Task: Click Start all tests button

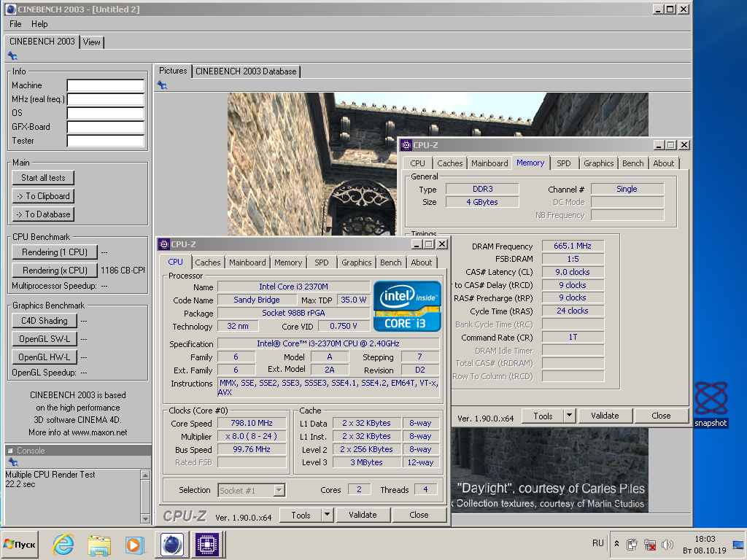Action: click(x=43, y=178)
